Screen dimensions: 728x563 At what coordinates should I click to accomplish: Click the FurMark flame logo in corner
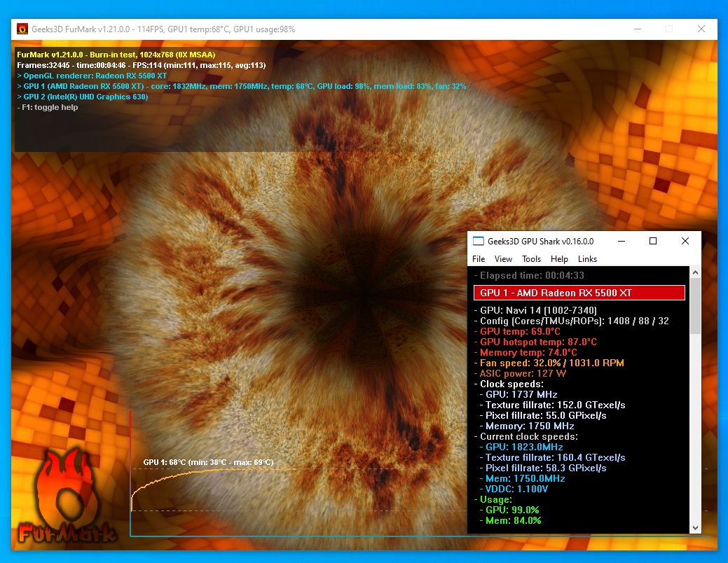[x=67, y=496]
